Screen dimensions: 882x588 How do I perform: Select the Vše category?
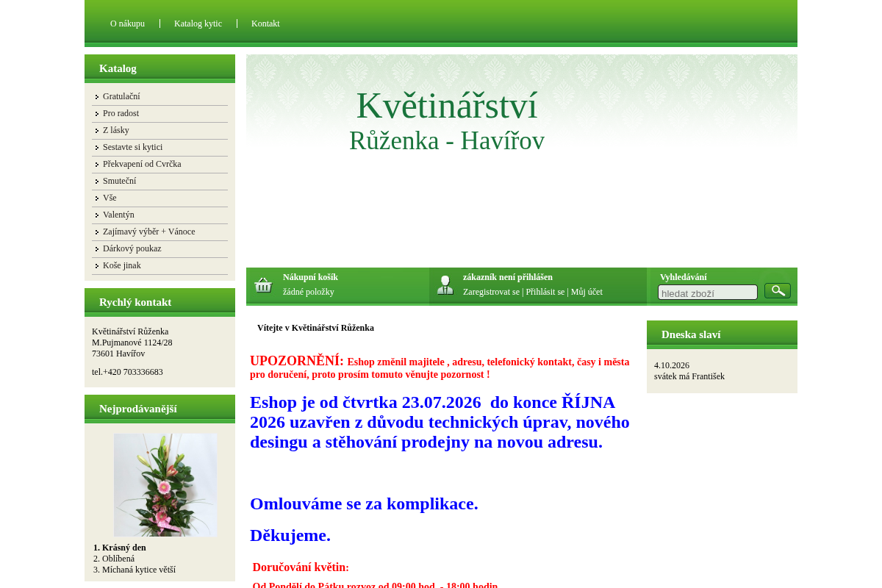pyautogui.click(x=110, y=198)
